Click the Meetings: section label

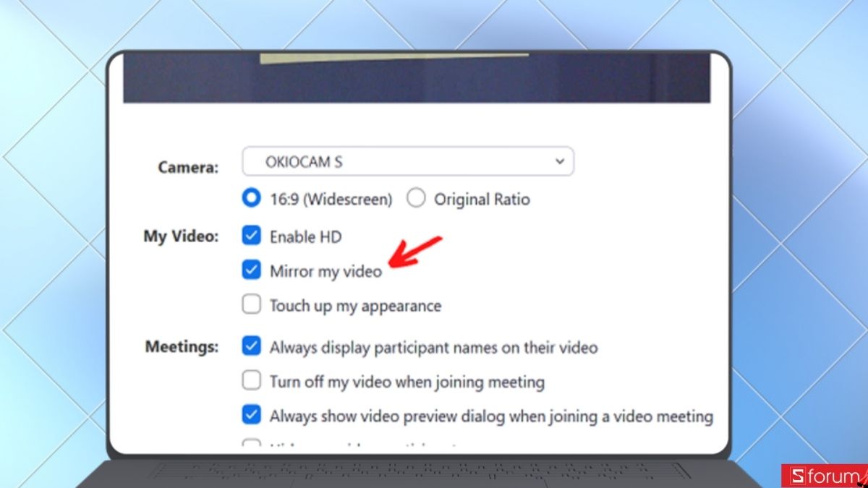[182, 346]
